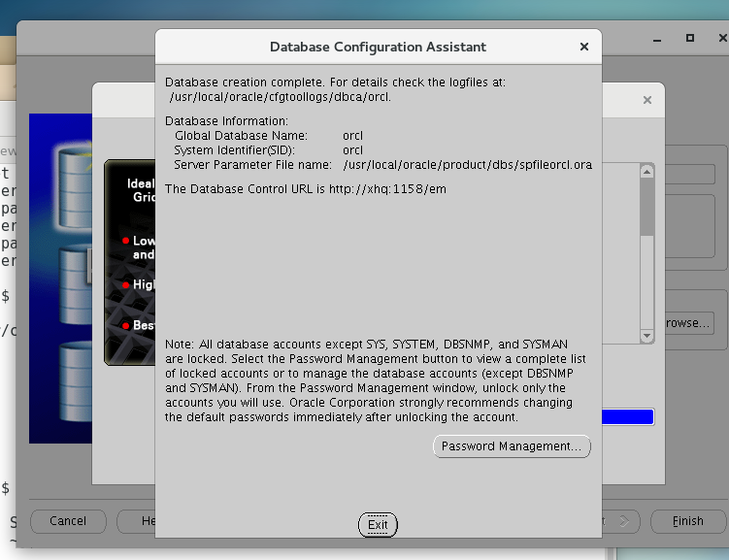Click the logfiles path /usr/local/oracle/cfgtoollogs/dbca/orcl
The height and width of the screenshot is (560, 729).
[281, 97]
